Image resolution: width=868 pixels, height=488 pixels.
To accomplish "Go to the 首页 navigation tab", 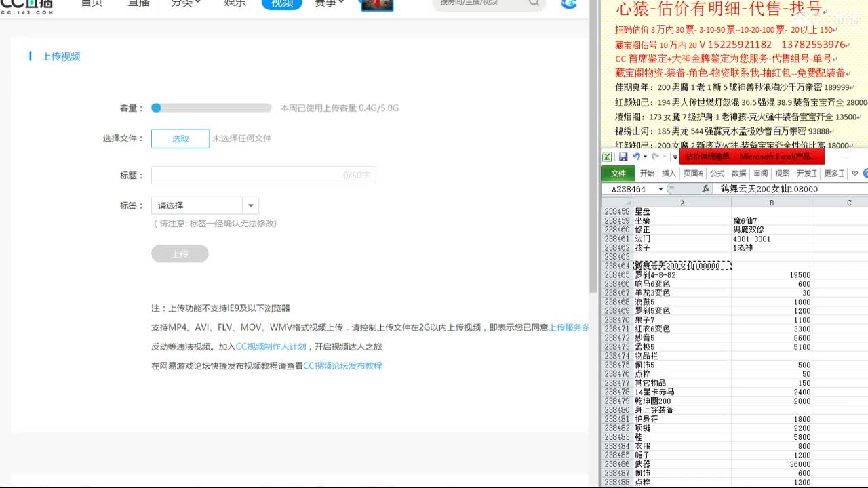I will [92, 3].
